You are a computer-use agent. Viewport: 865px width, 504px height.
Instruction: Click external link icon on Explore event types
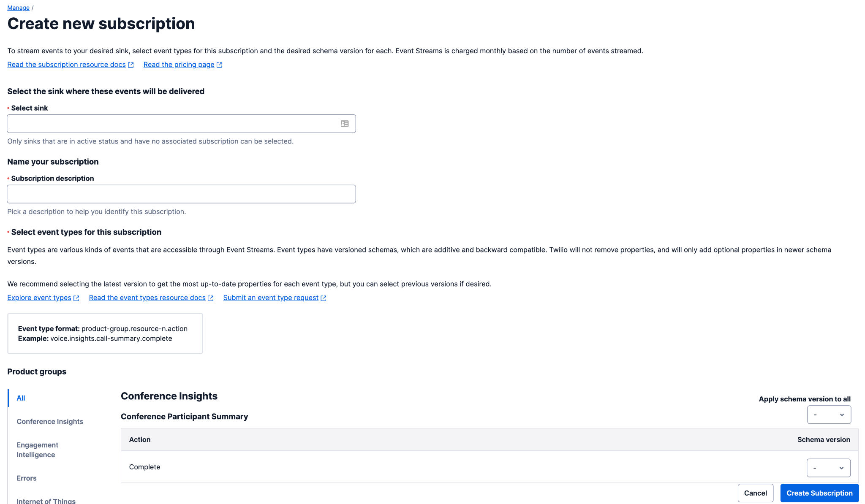coord(76,298)
